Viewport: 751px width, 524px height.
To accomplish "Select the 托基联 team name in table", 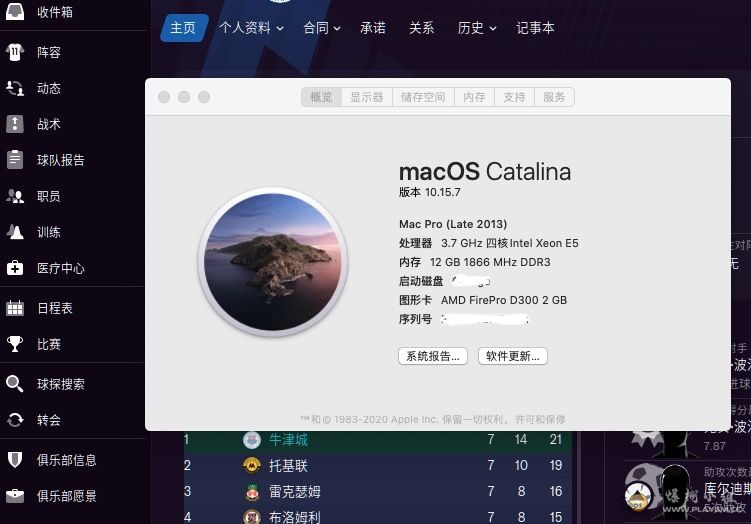I will point(288,465).
